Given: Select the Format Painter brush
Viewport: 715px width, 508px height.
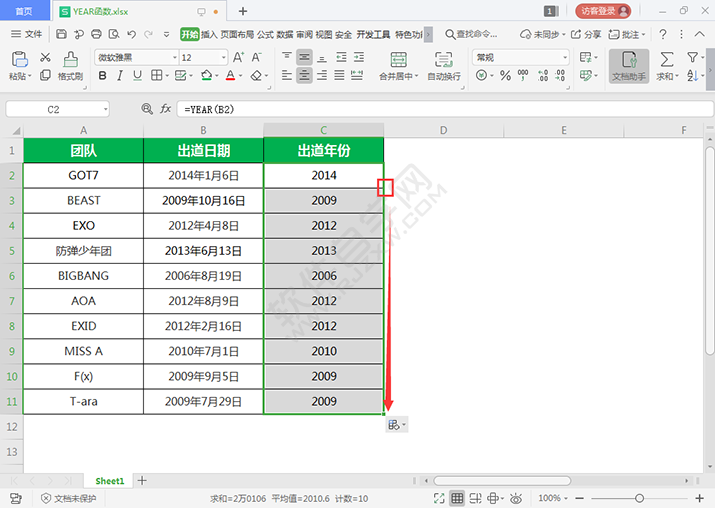Looking at the screenshot, I should coord(70,66).
